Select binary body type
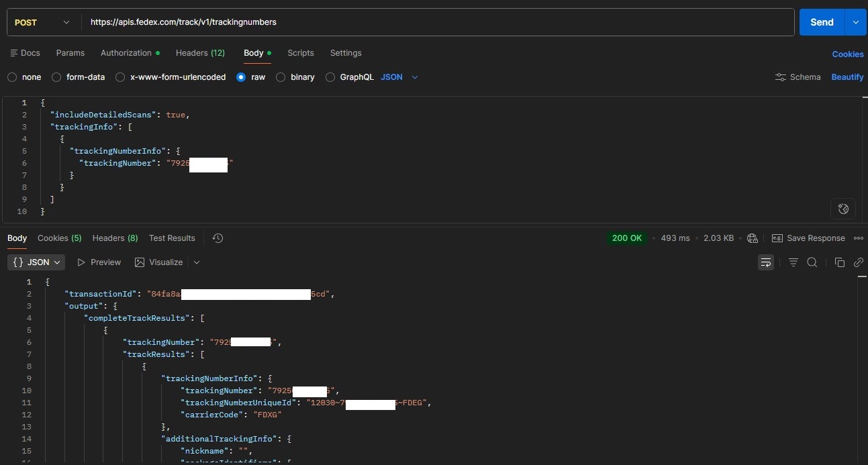 pyautogui.click(x=295, y=77)
